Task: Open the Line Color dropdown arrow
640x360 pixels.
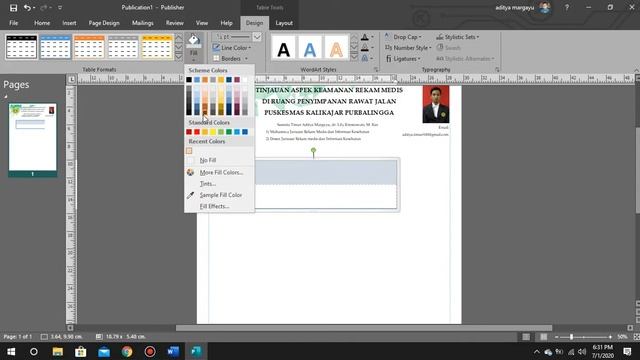Action: (250, 48)
